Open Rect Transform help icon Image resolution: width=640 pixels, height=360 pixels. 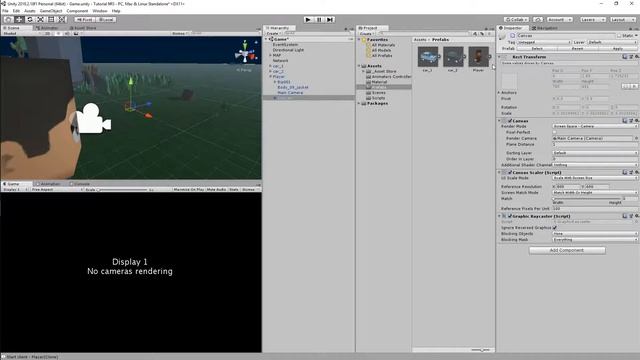(624, 57)
